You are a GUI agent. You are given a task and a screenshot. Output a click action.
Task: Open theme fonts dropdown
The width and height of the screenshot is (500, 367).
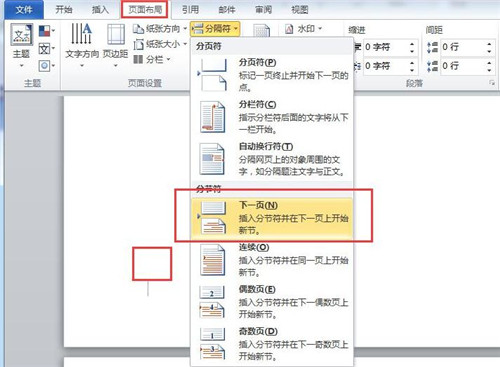pos(47,49)
